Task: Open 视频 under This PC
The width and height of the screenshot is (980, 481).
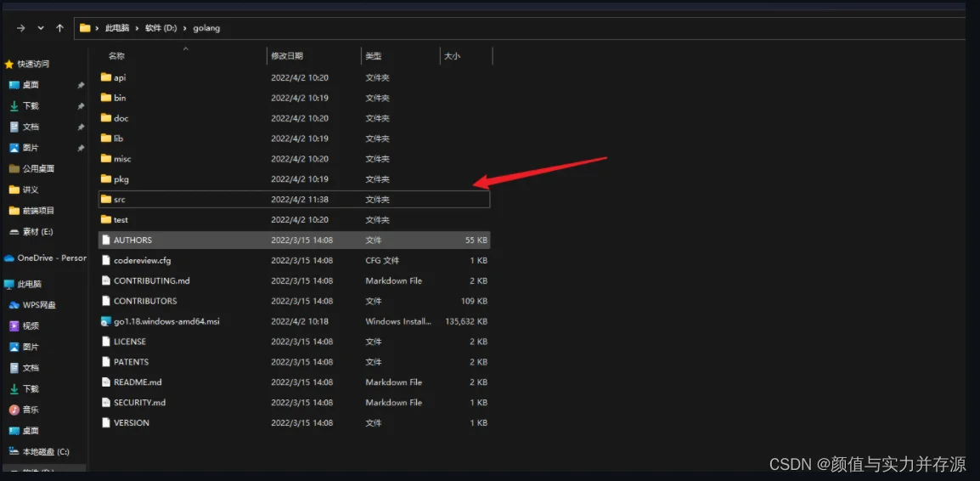Action: [x=31, y=325]
